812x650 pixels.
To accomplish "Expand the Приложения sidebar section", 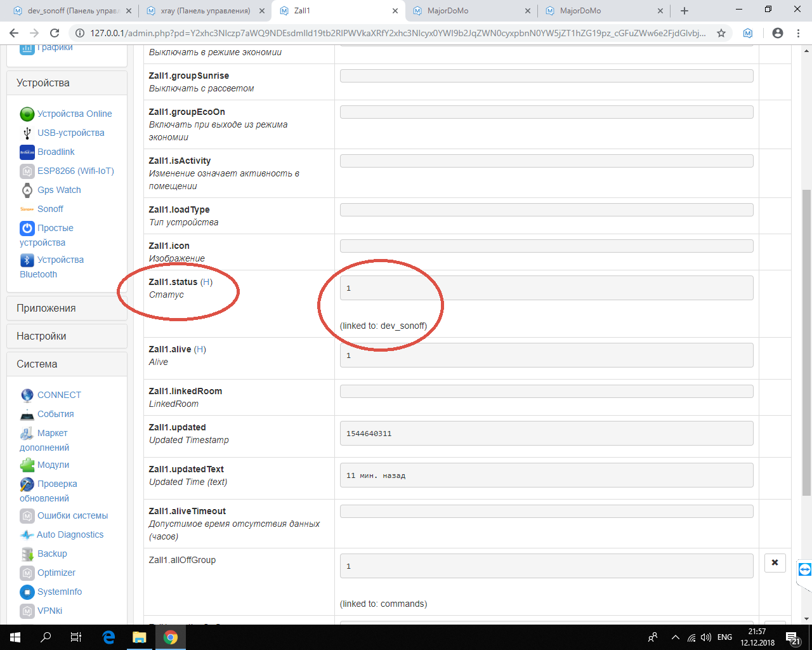I will [x=67, y=308].
